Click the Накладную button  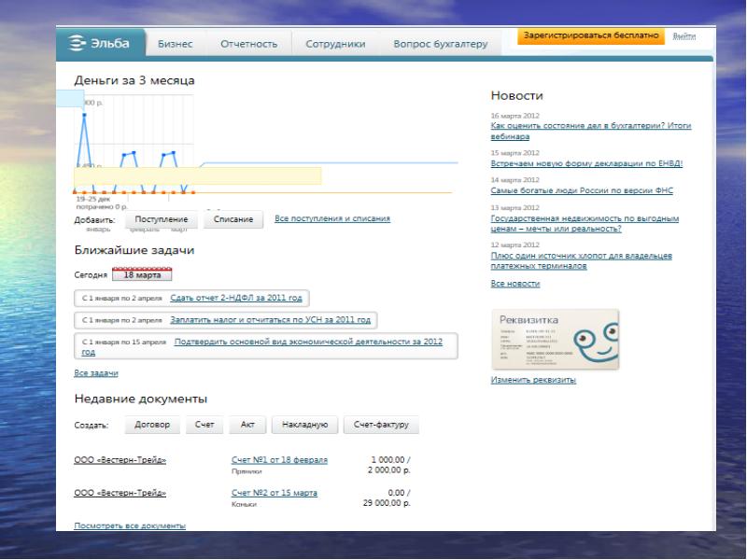point(303,425)
